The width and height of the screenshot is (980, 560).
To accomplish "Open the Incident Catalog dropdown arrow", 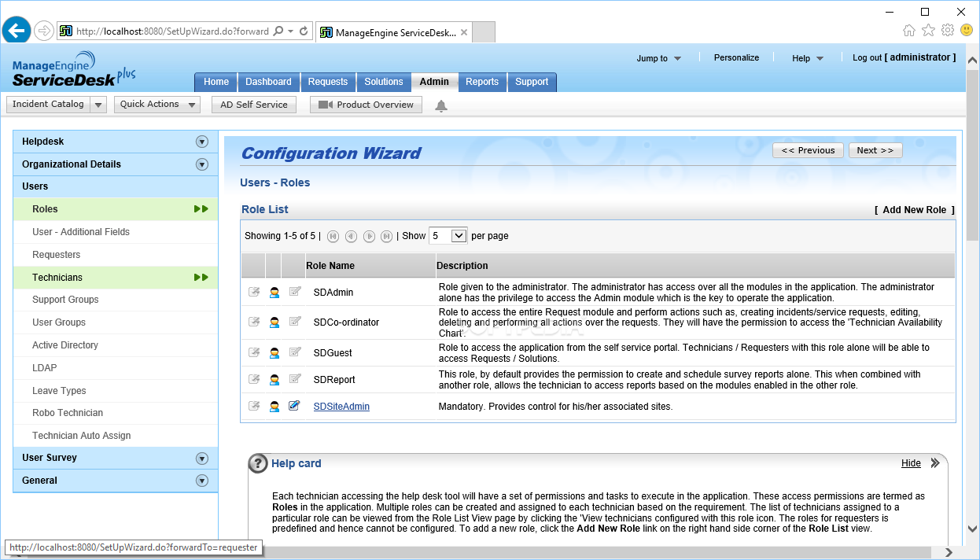I will (98, 105).
